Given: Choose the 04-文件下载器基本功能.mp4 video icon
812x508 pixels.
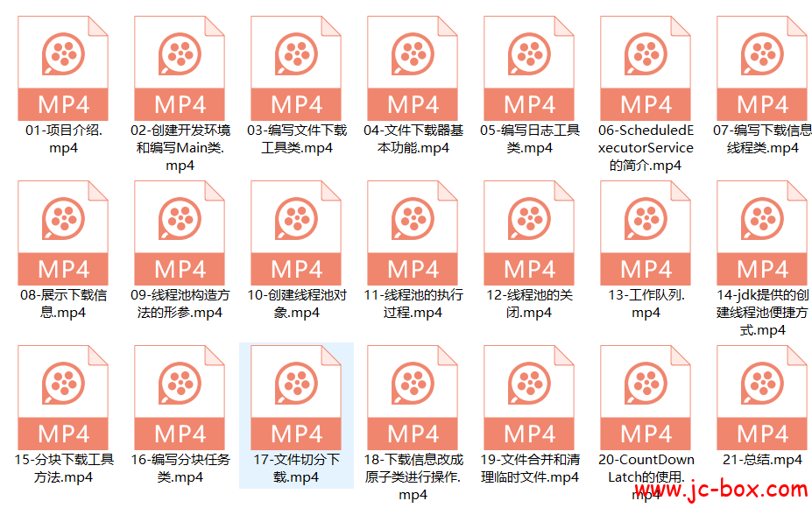Looking at the screenshot, I should click(x=413, y=68).
